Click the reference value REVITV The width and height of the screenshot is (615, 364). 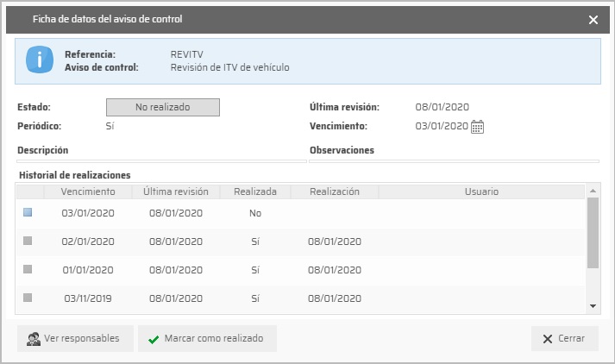tap(186, 54)
